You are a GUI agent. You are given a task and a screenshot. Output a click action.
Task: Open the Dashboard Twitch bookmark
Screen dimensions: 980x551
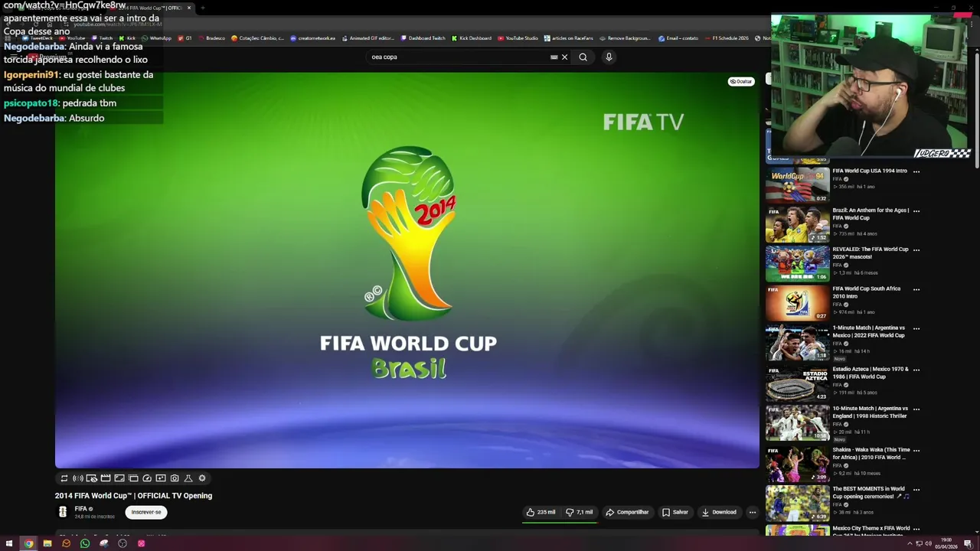click(x=423, y=38)
